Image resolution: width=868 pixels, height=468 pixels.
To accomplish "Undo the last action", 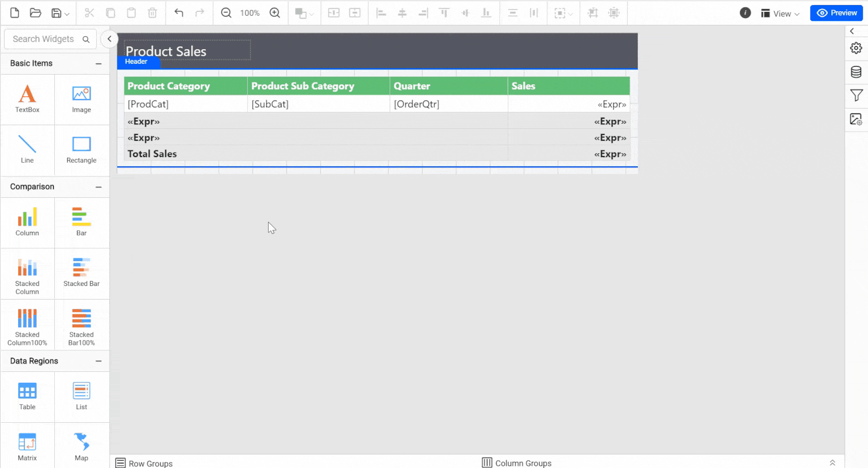I will (x=179, y=12).
